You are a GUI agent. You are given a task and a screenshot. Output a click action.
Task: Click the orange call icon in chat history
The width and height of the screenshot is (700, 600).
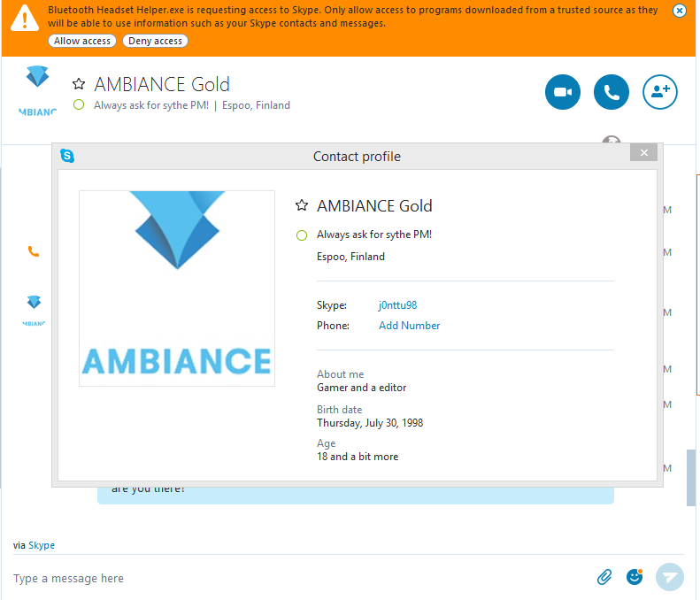(x=34, y=251)
